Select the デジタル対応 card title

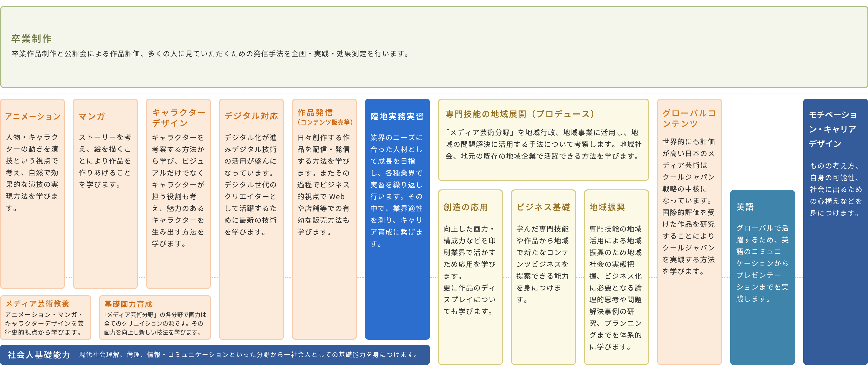pyautogui.click(x=251, y=116)
